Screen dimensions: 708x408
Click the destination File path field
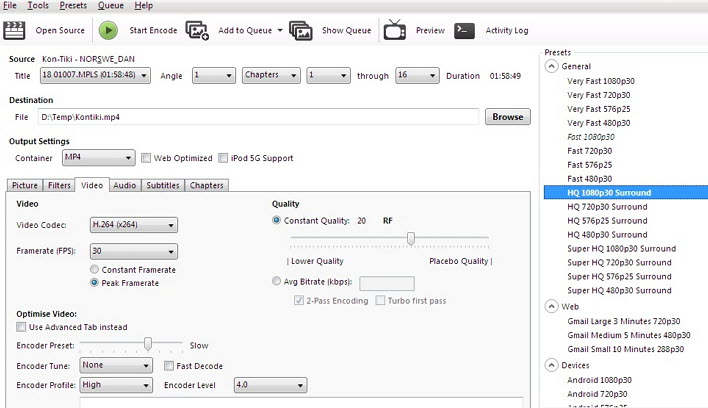point(258,117)
